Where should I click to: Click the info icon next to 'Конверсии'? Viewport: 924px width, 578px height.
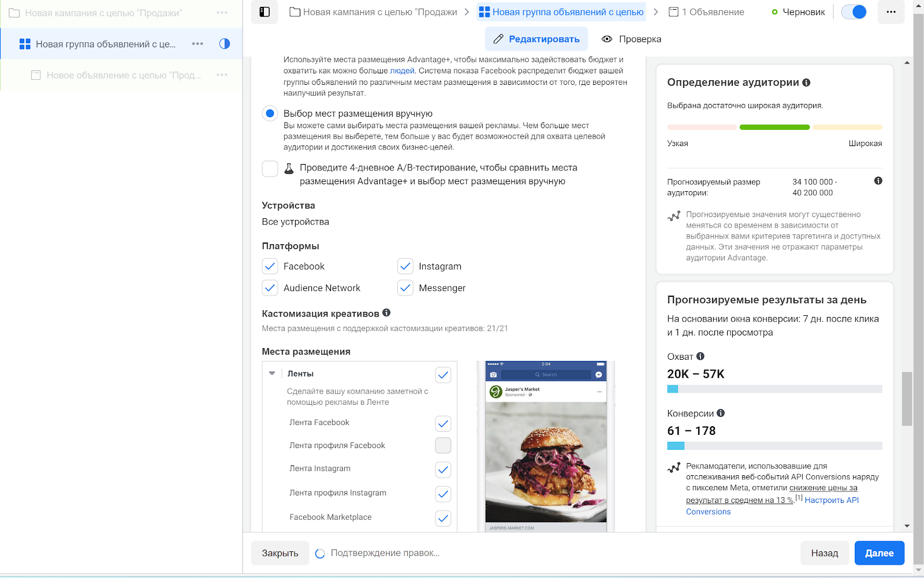pyautogui.click(x=721, y=413)
